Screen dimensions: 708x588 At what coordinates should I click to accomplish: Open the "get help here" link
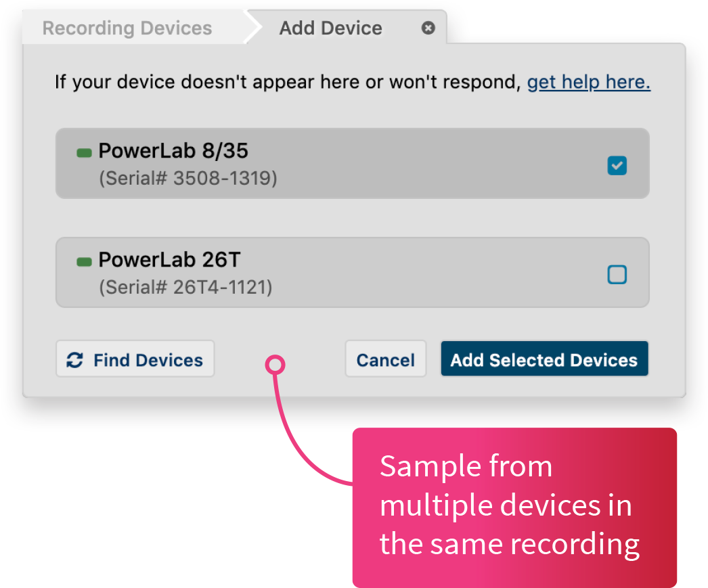588,83
